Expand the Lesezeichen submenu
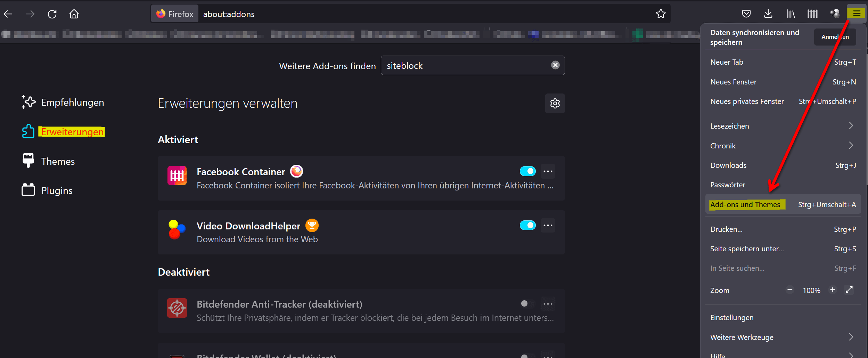Screen dimensions: 868x358 click(x=783, y=126)
